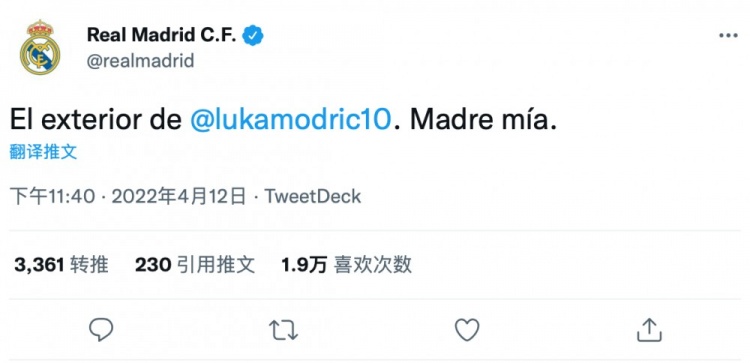Click the Real Madrid crest avatar
This screenshot has width=750, height=363.
40,47
